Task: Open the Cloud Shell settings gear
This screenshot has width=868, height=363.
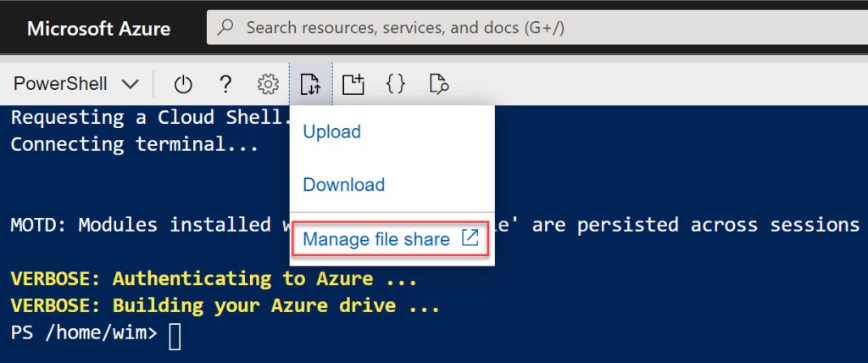Action: click(x=268, y=84)
